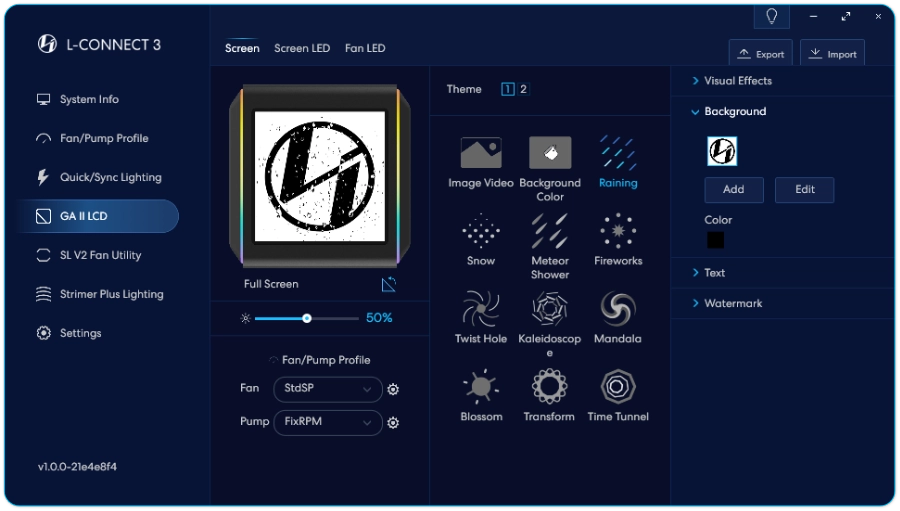
Task: Choose the Meteor Shower effect icon
Action: point(550,231)
